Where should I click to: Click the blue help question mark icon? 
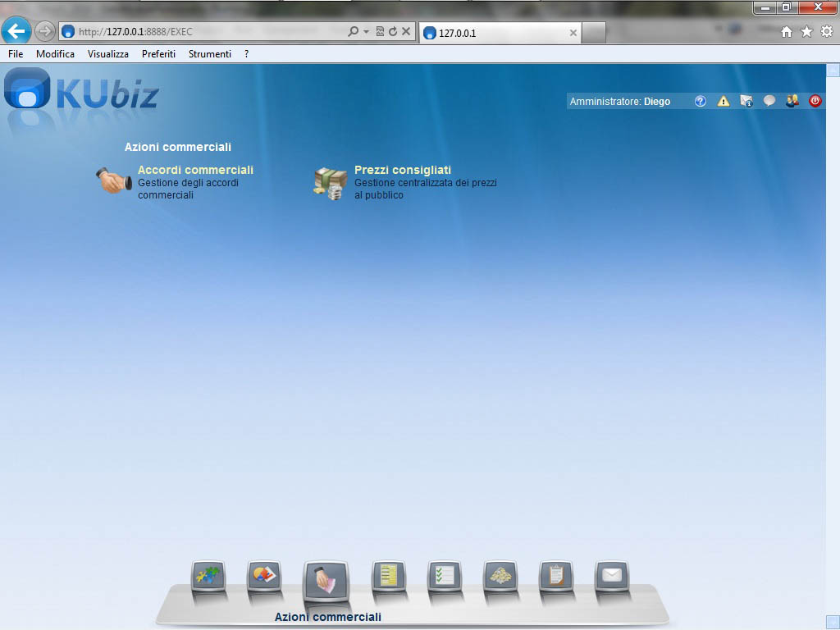(701, 102)
